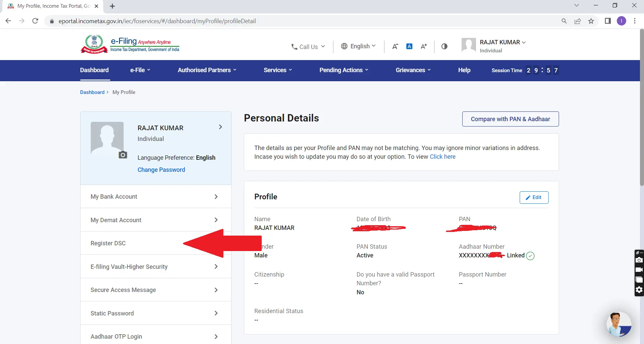Open the Services dropdown menu

point(277,70)
